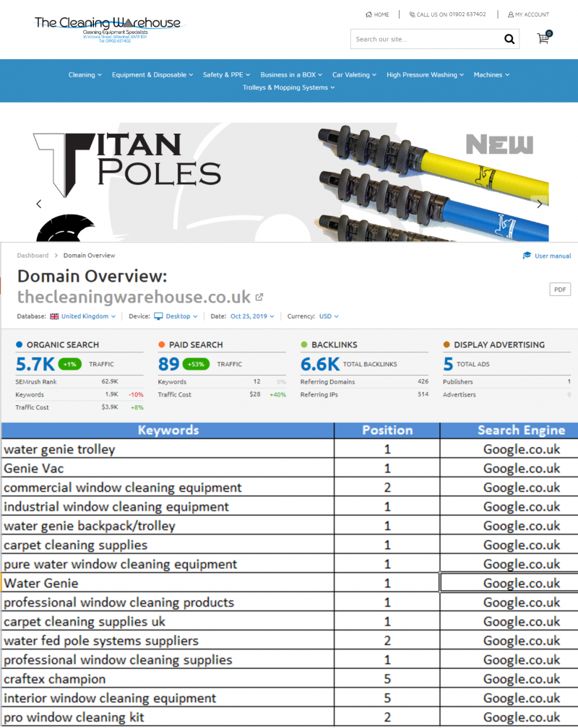This screenshot has height=728, width=578.
Task: Open Trolleys & Mopping Systems menu
Action: (289, 87)
